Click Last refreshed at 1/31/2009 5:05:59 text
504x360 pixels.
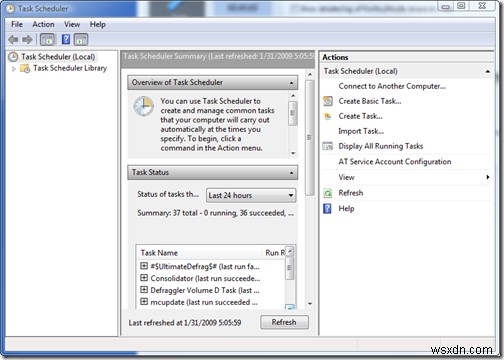pyautogui.click(x=185, y=323)
